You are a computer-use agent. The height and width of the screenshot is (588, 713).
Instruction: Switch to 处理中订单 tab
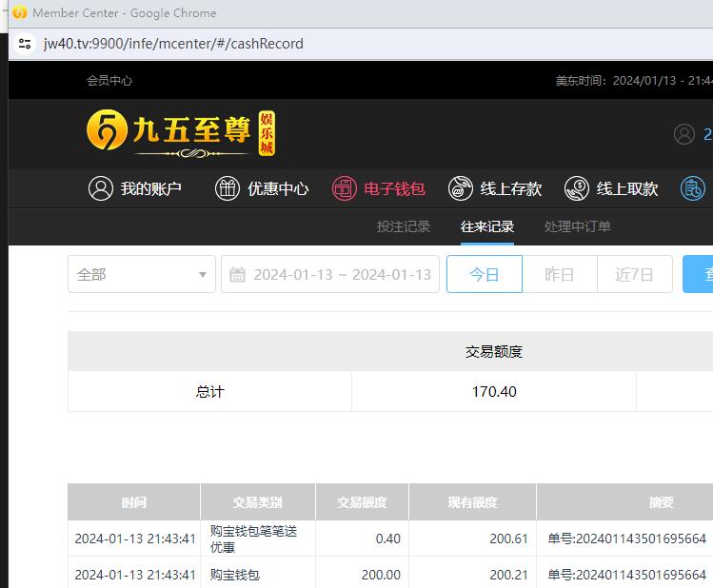pyautogui.click(x=578, y=226)
